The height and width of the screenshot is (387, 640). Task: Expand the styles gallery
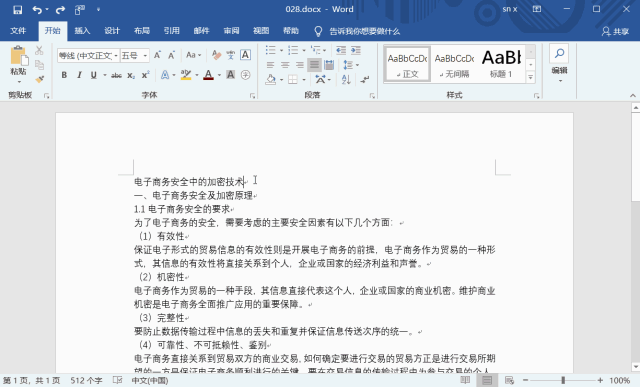tap(530, 77)
